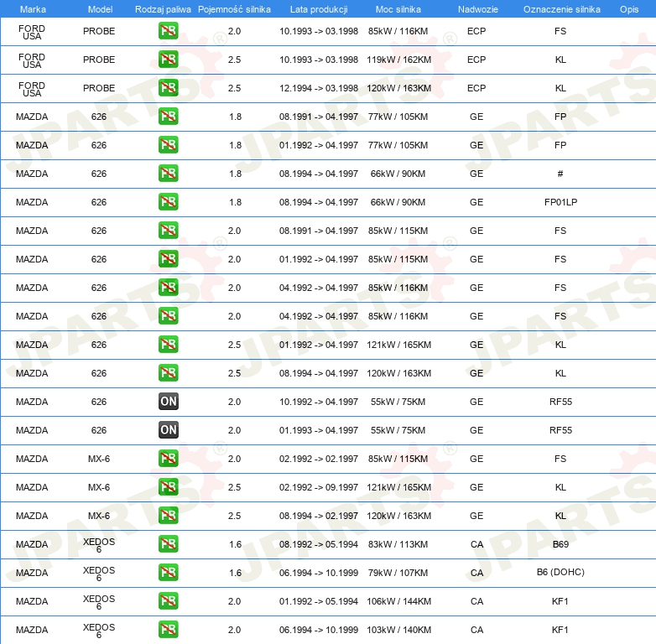Click petrol fuel icon in Probe 2.0 row
The height and width of the screenshot is (644, 656).
[x=168, y=31]
